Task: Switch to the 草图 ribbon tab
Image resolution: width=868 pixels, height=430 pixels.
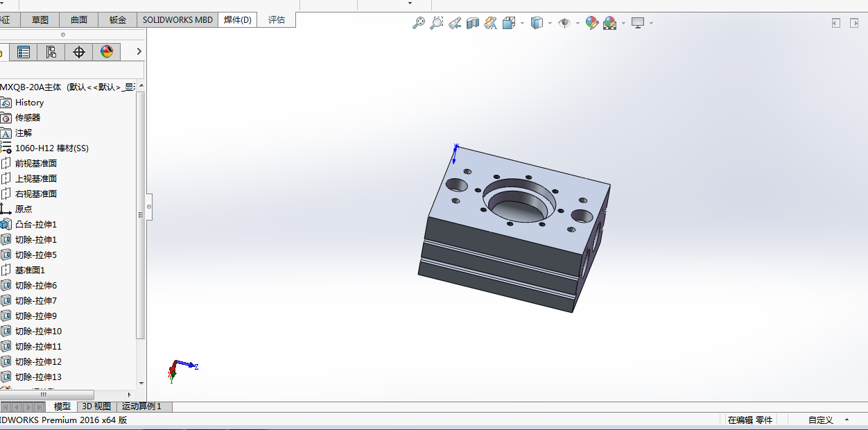Action: (40, 20)
